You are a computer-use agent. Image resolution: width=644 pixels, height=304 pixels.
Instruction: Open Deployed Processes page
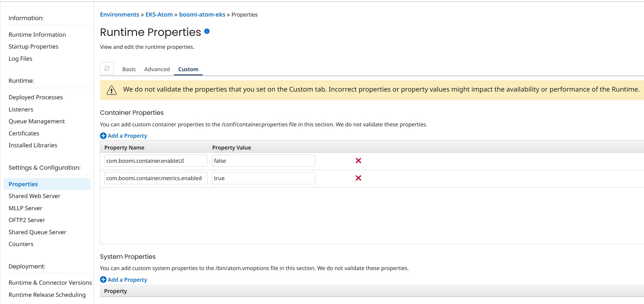(36, 97)
